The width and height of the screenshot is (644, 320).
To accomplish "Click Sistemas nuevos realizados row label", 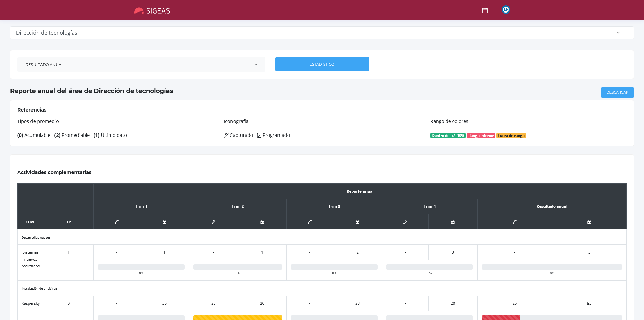I will [x=30, y=259].
